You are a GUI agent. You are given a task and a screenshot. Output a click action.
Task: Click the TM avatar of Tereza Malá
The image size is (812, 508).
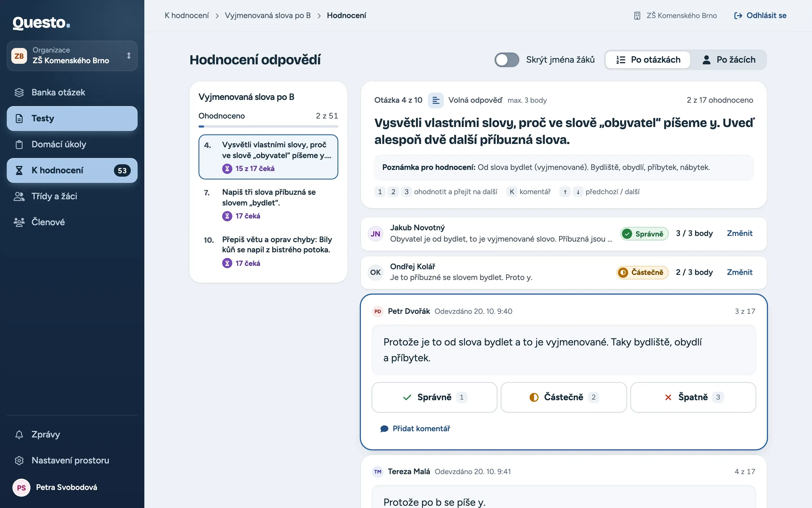(x=378, y=472)
